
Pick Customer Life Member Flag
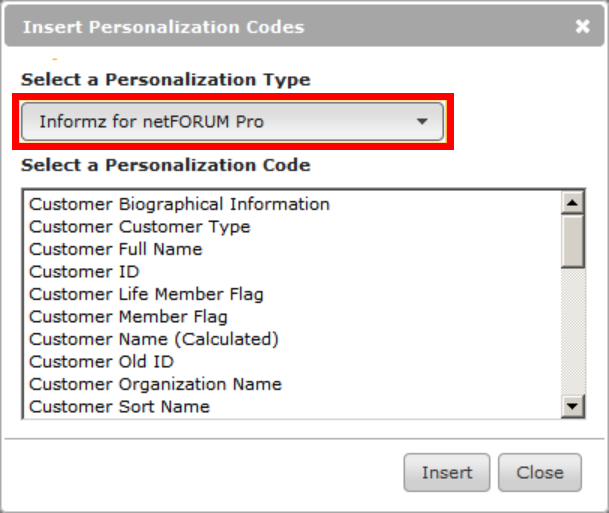pos(146,294)
